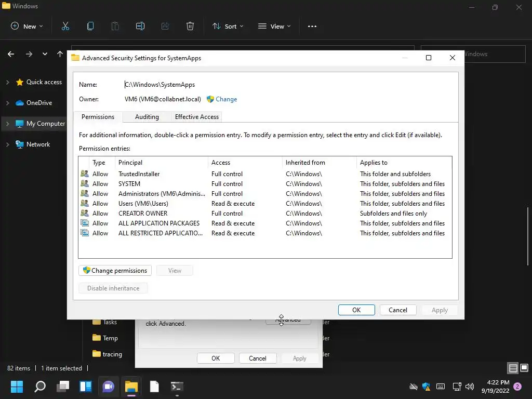Viewport: 532px width, 399px height.
Task: Select the TrustedInstaller permission entry
Action: click(x=265, y=174)
